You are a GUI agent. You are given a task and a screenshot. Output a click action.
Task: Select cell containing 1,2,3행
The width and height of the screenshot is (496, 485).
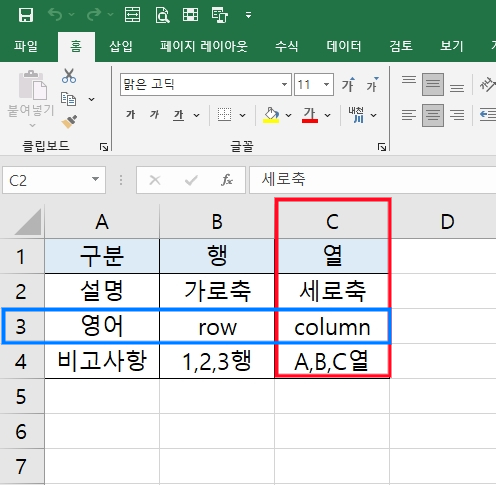(x=217, y=361)
